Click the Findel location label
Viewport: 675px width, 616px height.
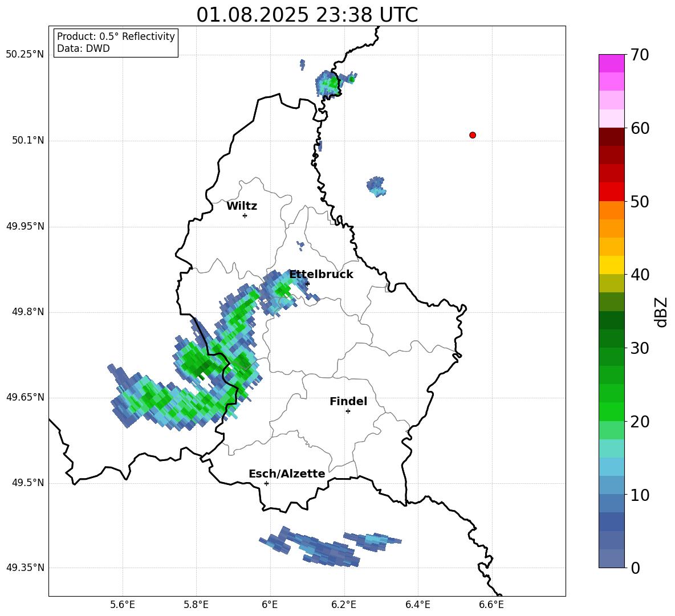pos(348,401)
